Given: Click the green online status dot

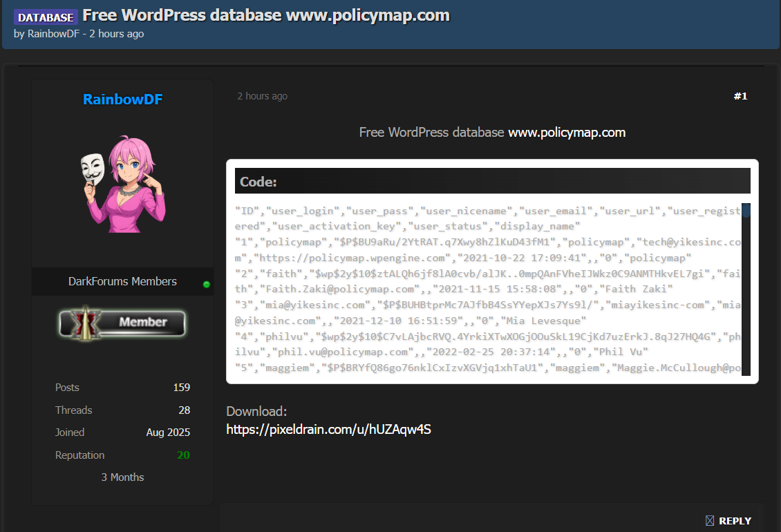Looking at the screenshot, I should pos(206,285).
